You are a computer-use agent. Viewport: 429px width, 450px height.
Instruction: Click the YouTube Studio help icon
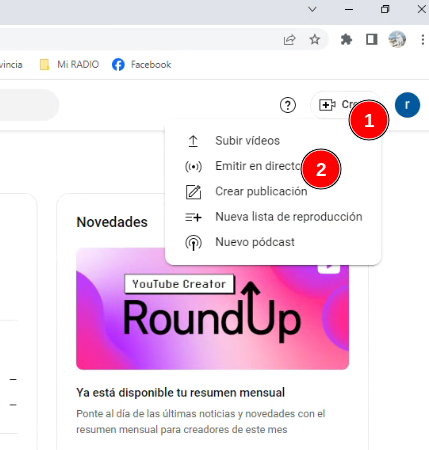click(288, 105)
